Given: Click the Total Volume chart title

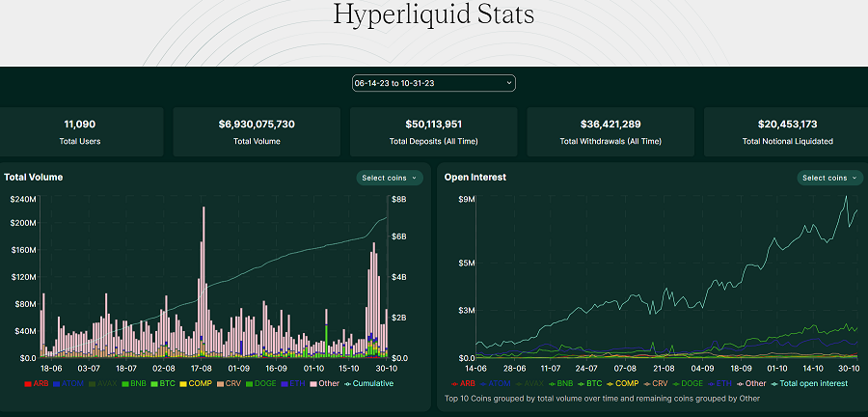Looking at the screenshot, I should click(x=33, y=178).
